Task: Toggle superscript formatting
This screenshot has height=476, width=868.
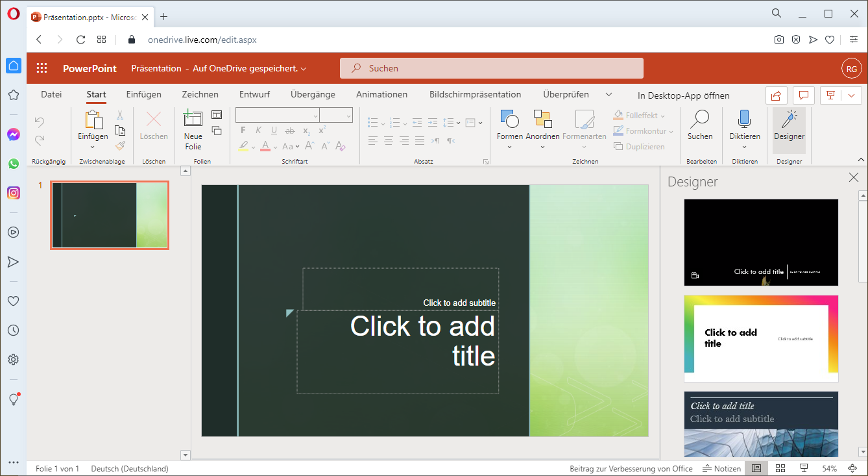Action: [x=322, y=131]
